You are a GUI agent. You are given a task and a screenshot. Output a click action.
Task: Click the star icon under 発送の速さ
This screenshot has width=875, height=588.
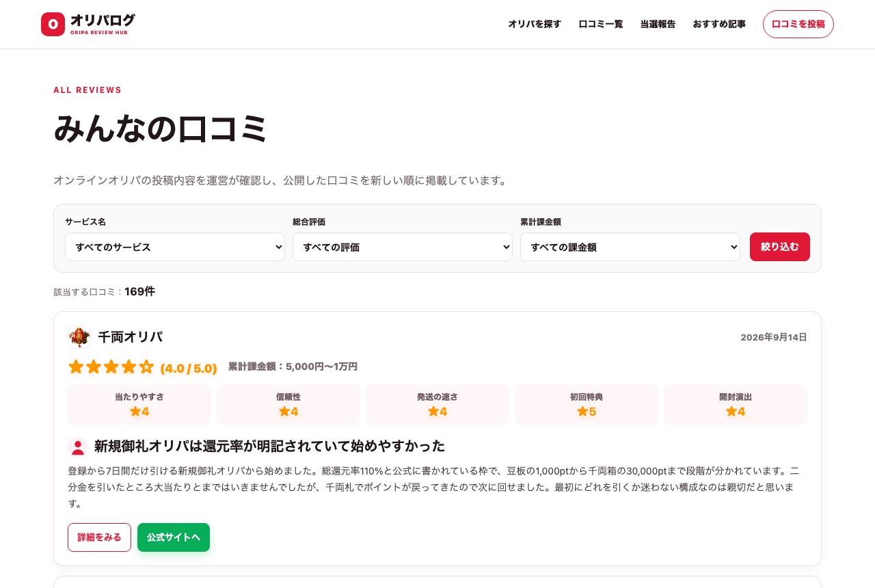[x=433, y=412]
